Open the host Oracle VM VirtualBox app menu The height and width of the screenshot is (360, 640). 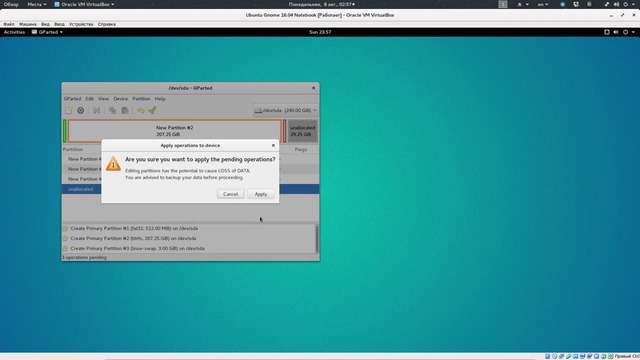[84, 4]
